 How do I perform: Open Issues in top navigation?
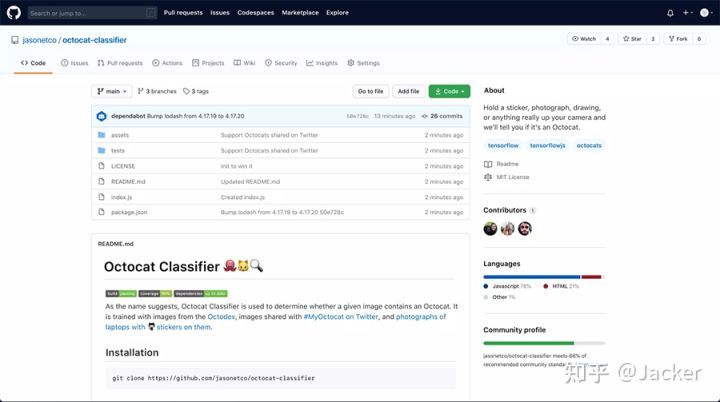220,13
